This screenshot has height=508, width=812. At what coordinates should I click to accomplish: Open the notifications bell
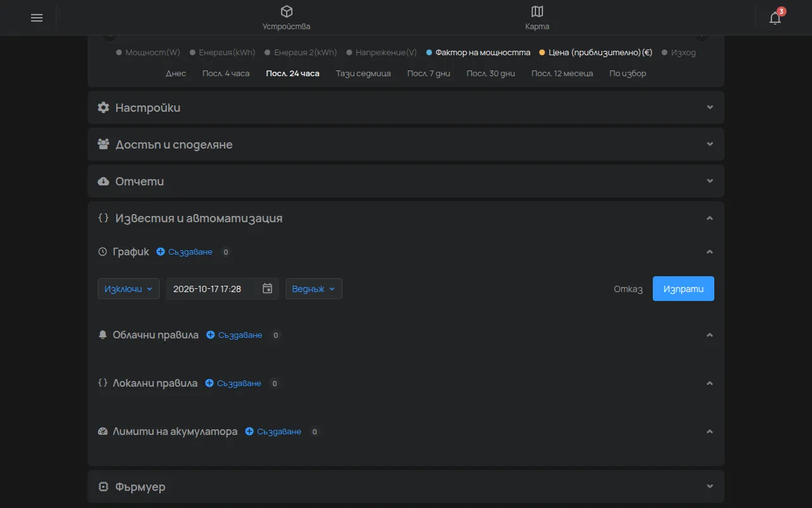point(775,18)
